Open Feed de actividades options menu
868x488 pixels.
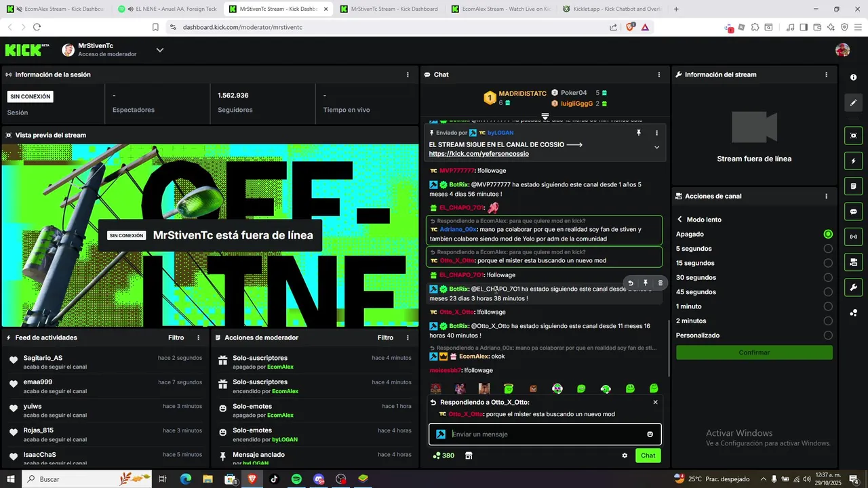pyautogui.click(x=199, y=338)
